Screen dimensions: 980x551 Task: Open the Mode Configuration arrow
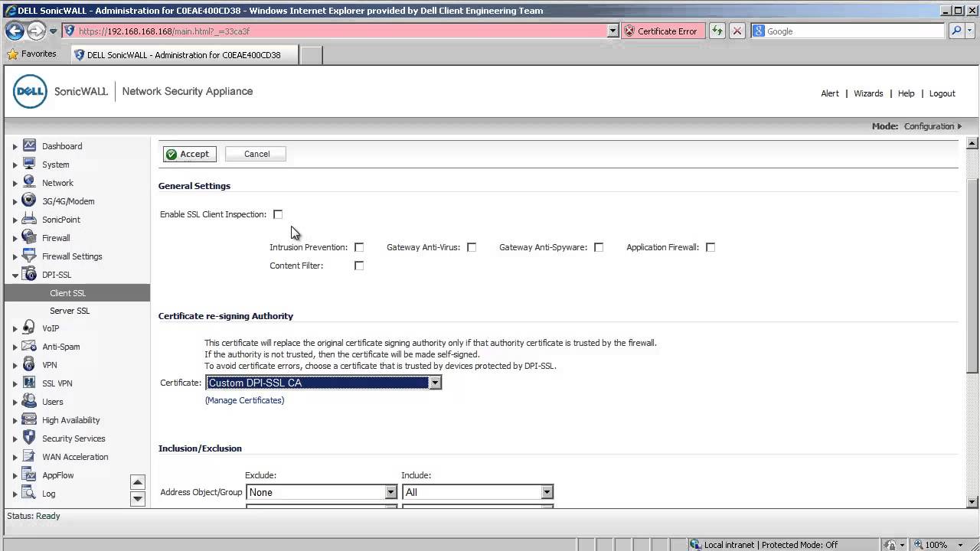pyautogui.click(x=959, y=126)
